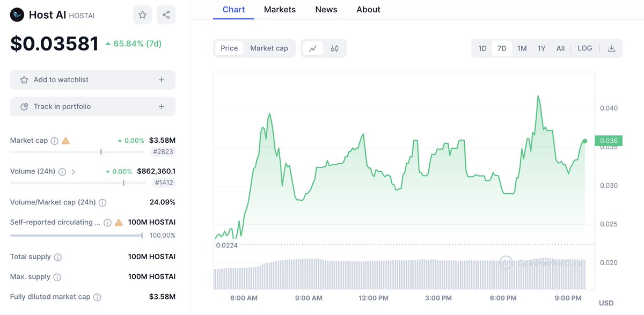
Task: Switch chart to Market cap
Action: pos(269,48)
